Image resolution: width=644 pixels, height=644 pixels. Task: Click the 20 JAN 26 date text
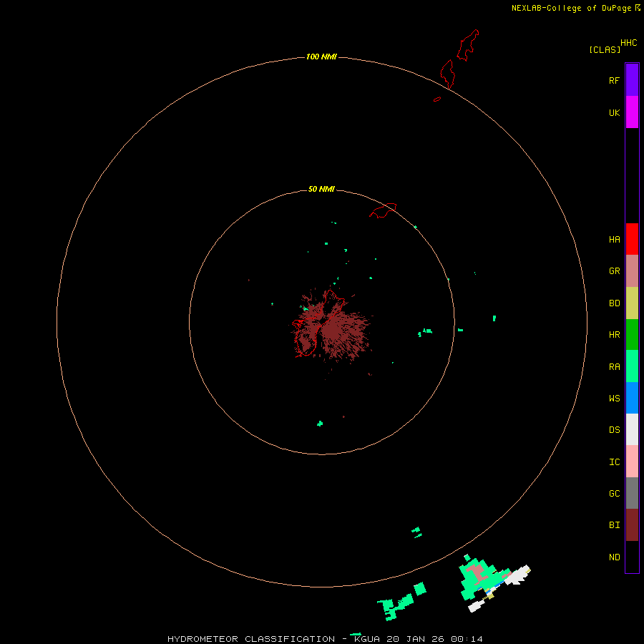(x=415, y=639)
